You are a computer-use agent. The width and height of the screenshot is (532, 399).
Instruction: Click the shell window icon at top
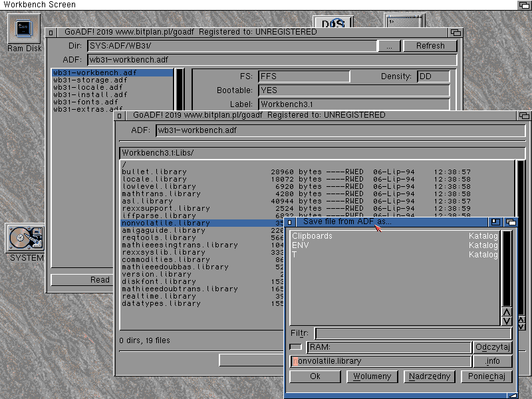tap(404, 21)
